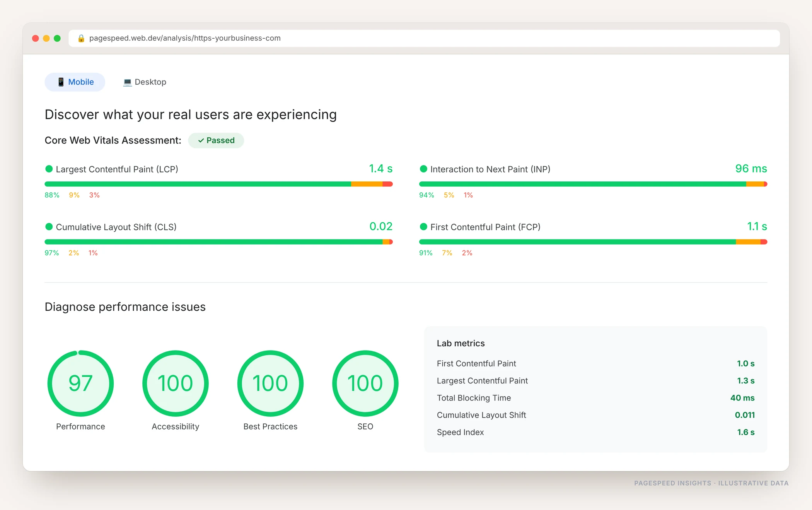Click the lab Largest Contentful Paint row
The width and height of the screenshot is (812, 510).
(595, 381)
